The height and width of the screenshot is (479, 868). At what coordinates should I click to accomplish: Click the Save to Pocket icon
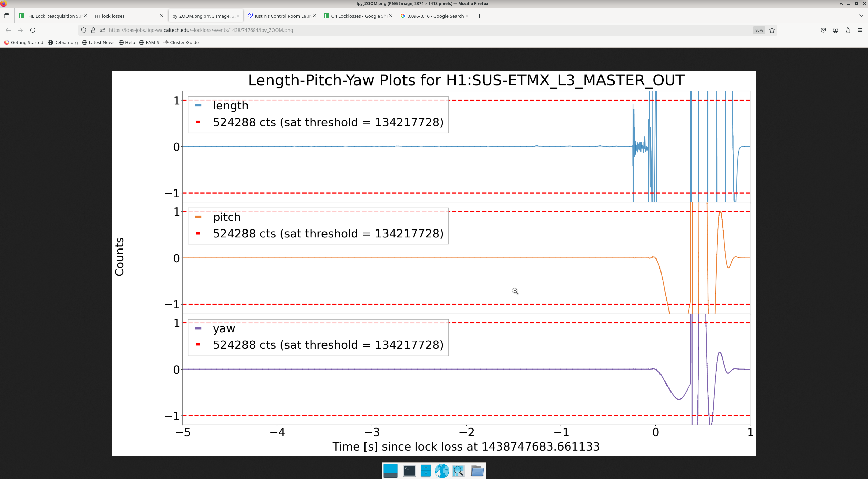[823, 30]
